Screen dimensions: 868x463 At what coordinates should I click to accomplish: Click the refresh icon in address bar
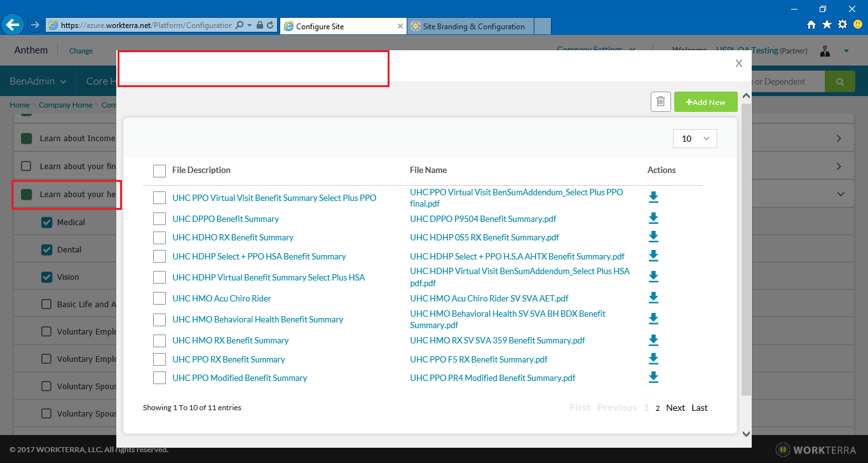click(271, 25)
